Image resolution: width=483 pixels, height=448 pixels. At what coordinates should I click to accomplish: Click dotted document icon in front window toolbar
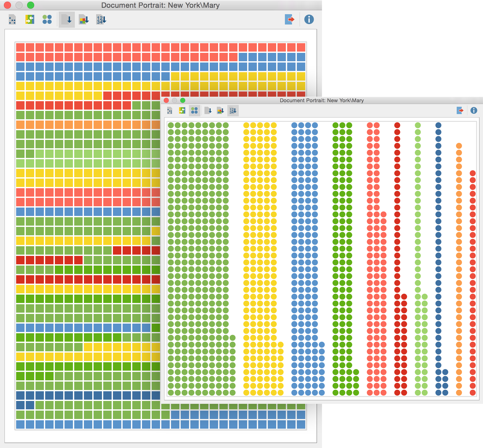click(170, 111)
